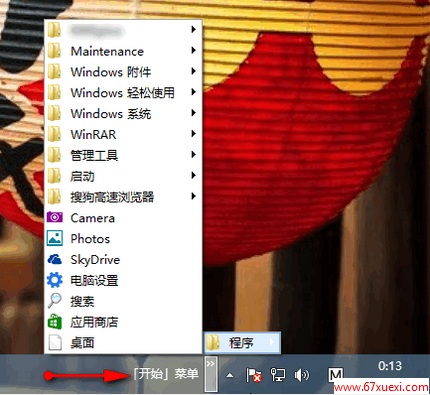The image size is (430, 395).
Task: Click the clock showing 0:13
Action: point(390,366)
